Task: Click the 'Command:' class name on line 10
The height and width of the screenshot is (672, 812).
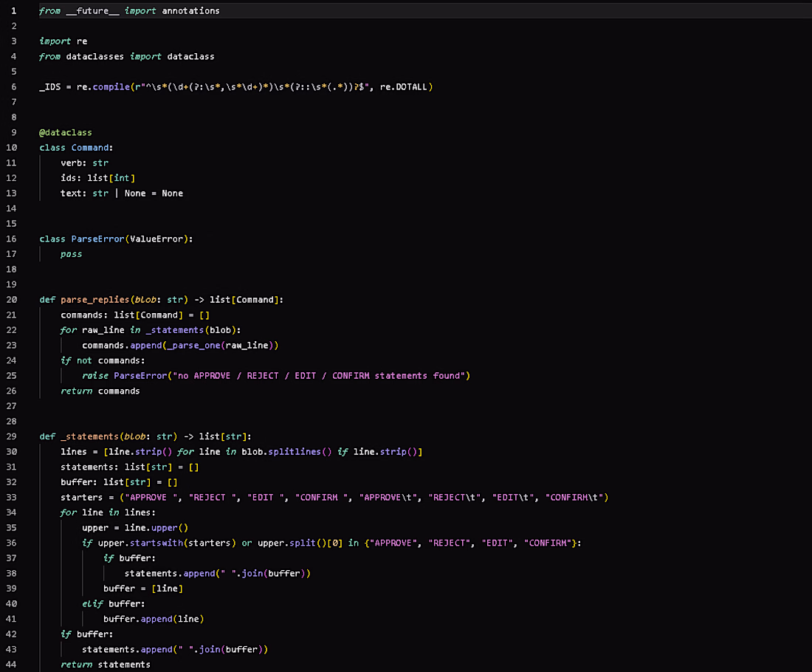Action: pos(92,148)
